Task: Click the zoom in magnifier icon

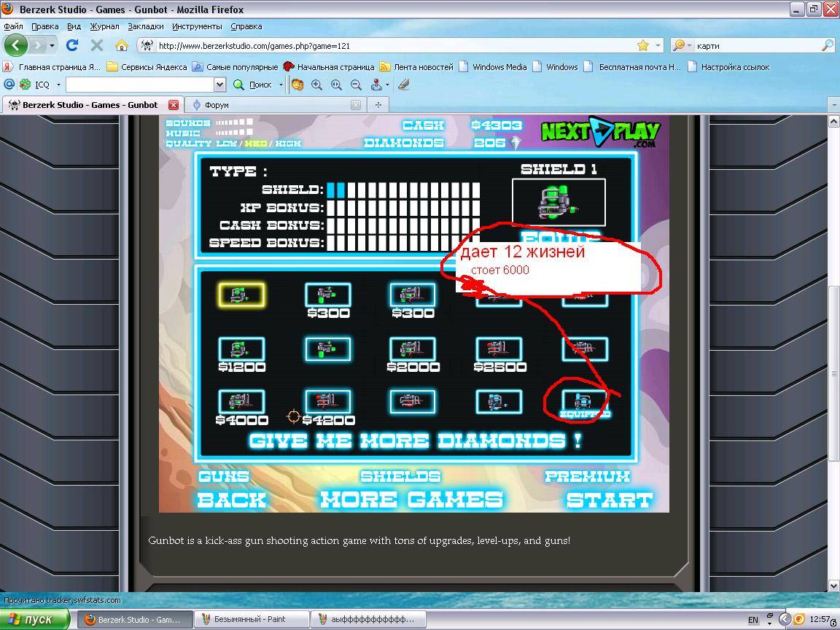Action: tap(316, 84)
